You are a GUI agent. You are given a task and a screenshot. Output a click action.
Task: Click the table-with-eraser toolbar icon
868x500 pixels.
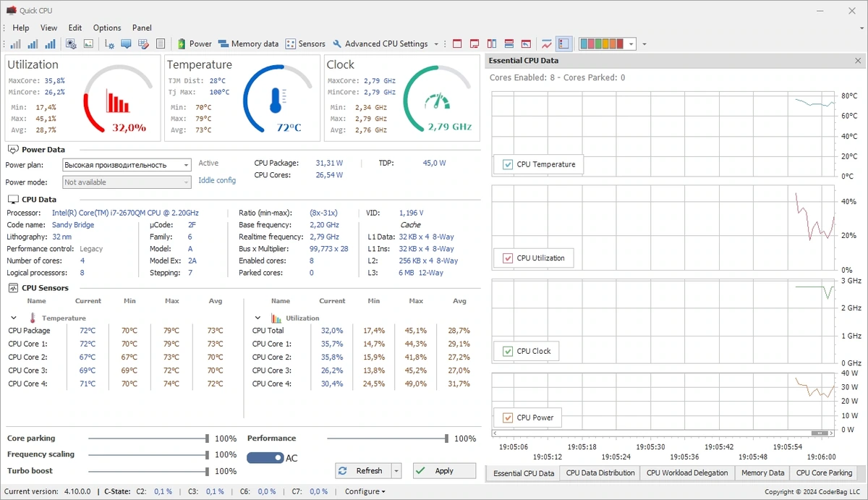pos(143,44)
